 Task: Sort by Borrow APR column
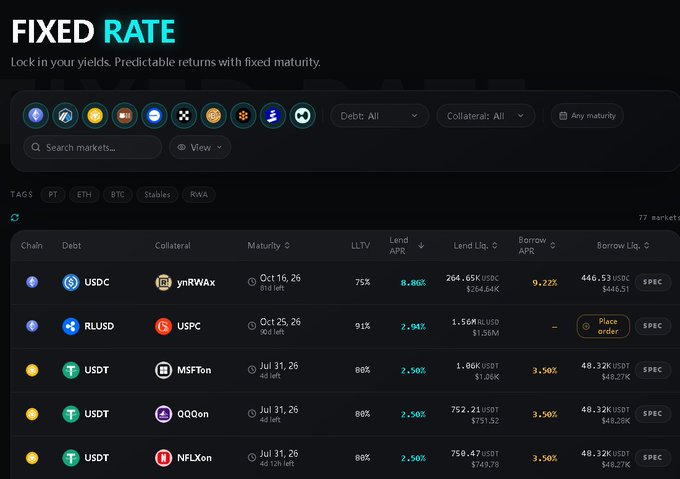[536, 245]
